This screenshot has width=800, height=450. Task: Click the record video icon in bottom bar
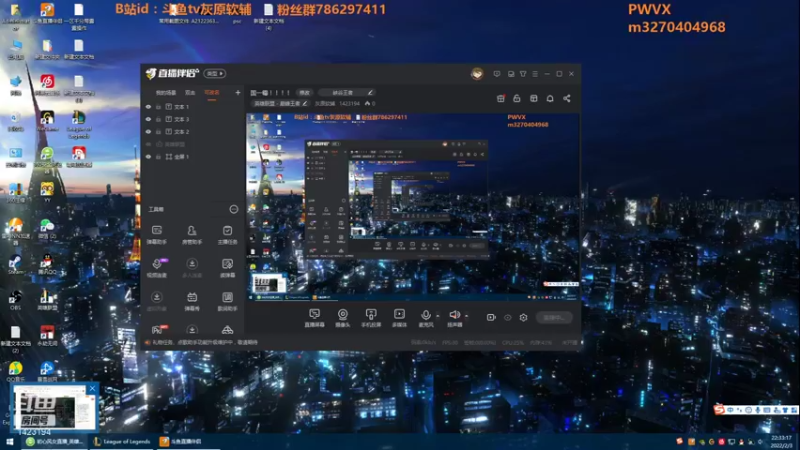point(491,317)
